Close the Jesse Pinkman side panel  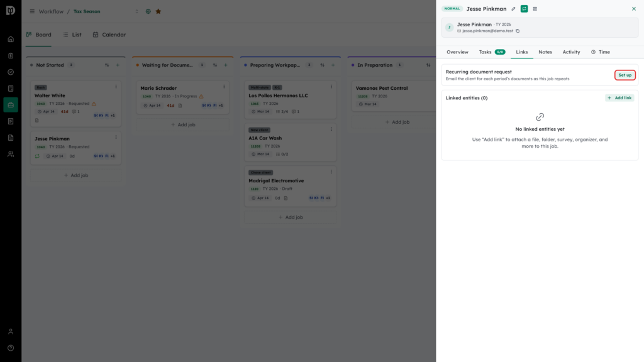(x=634, y=9)
